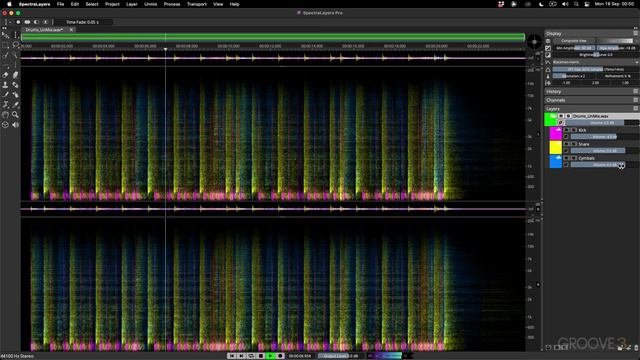Click the fourth fade shape icon in options bar
The height and width of the screenshot is (360, 640).
coord(45,22)
